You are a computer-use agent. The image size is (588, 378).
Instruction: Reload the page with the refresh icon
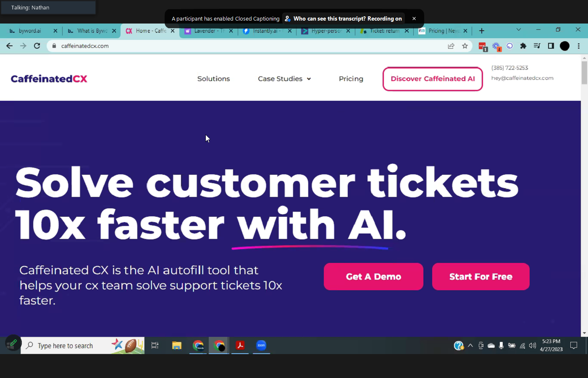coord(37,46)
